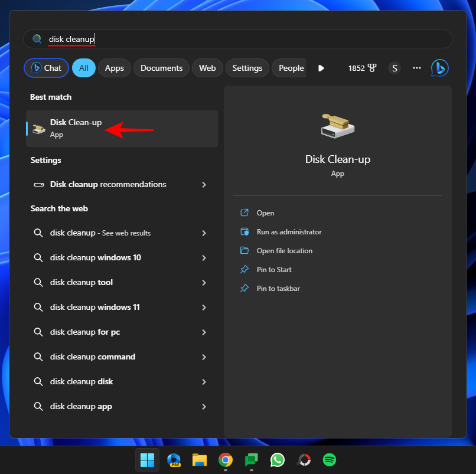
Task: Expand the disk cleanup tool suggestion
Action: coord(204,282)
